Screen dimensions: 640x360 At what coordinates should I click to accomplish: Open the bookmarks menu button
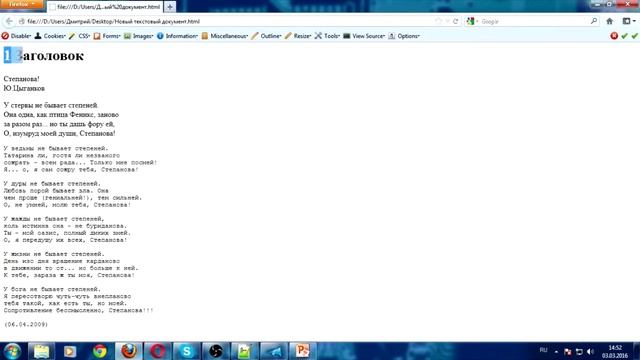[629, 21]
